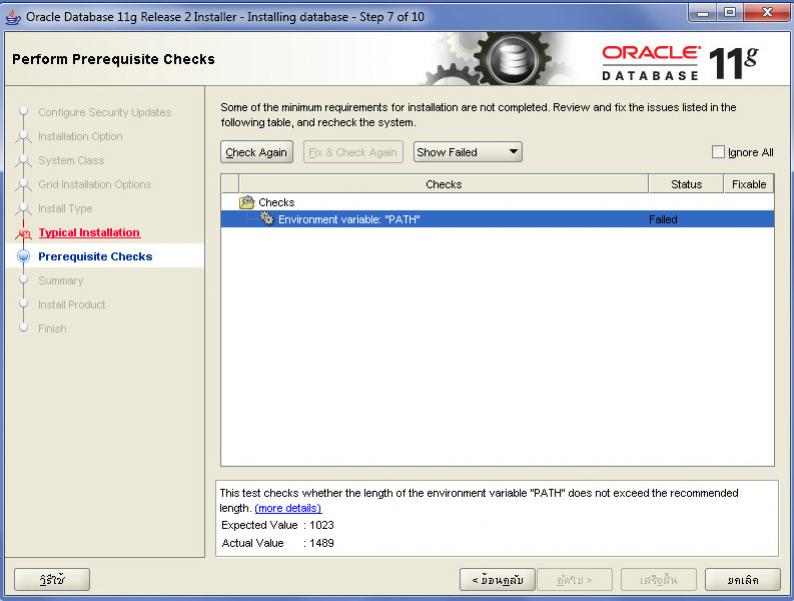Viewport: 794px width, 601px height.
Task: Click the Thai Back button
Action: point(498,579)
